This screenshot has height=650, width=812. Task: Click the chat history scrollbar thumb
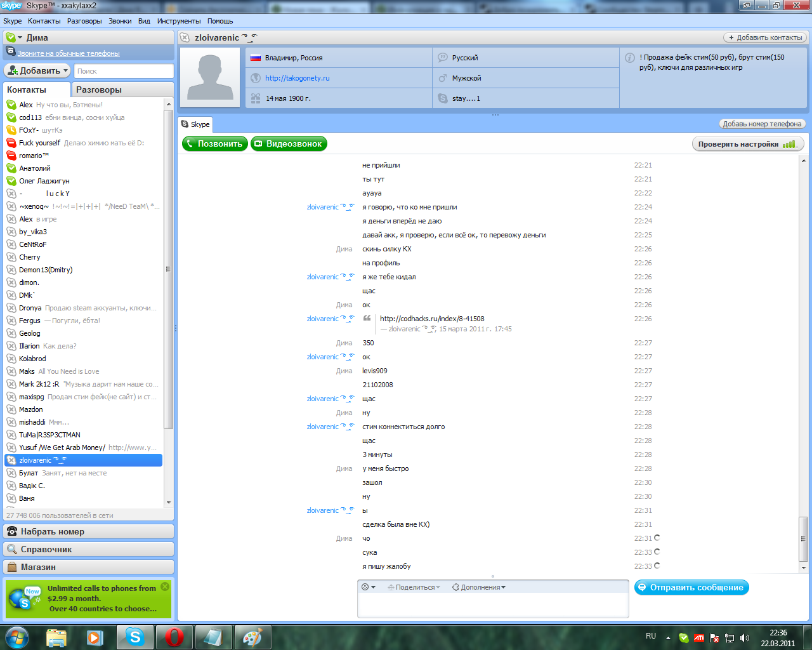[804, 539]
